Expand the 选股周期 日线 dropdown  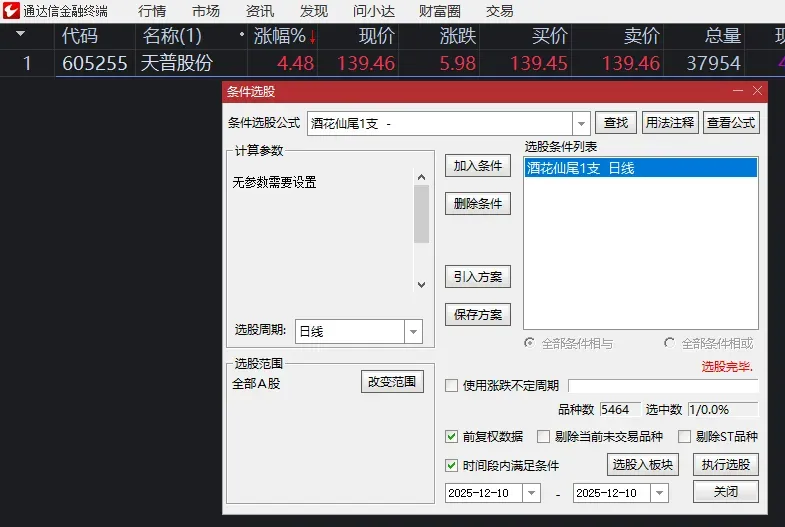414,331
